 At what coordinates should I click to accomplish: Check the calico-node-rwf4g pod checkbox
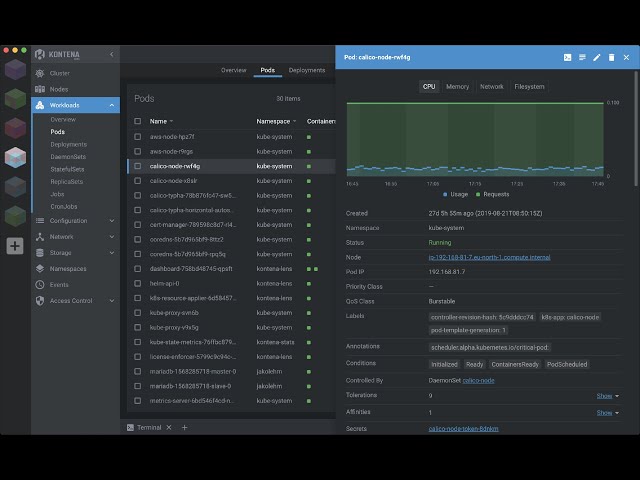[x=138, y=166]
